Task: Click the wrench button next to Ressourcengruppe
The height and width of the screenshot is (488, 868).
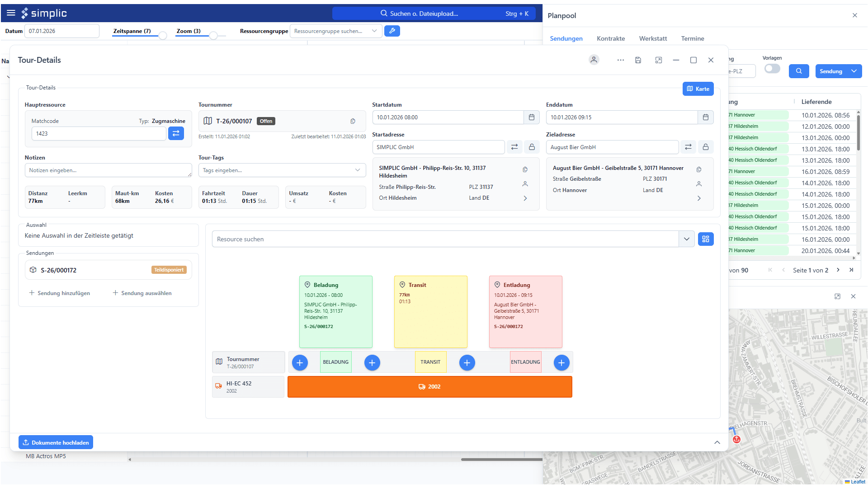Action: tap(392, 31)
